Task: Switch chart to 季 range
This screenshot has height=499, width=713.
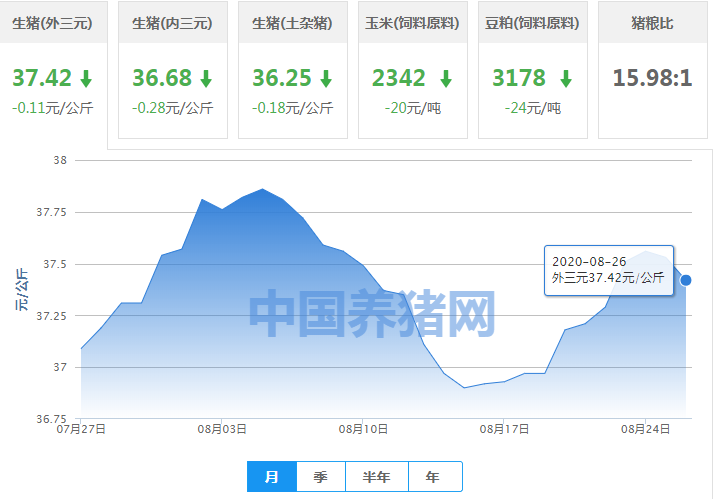Action: 321,477
